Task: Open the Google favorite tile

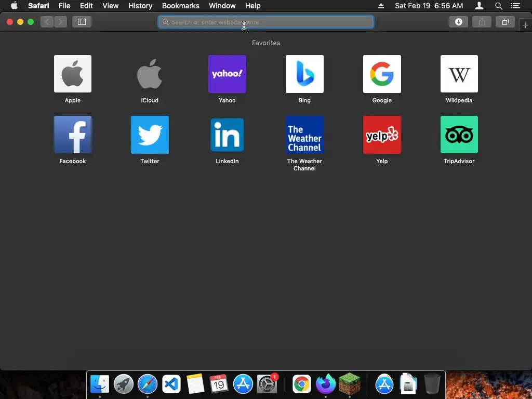Action: tap(382, 74)
